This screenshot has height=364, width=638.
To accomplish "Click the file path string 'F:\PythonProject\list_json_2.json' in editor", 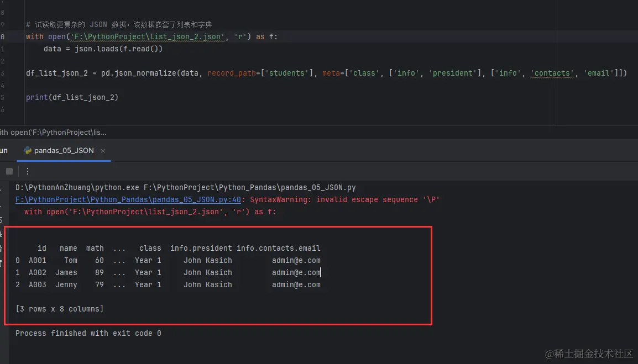I will point(148,36).
